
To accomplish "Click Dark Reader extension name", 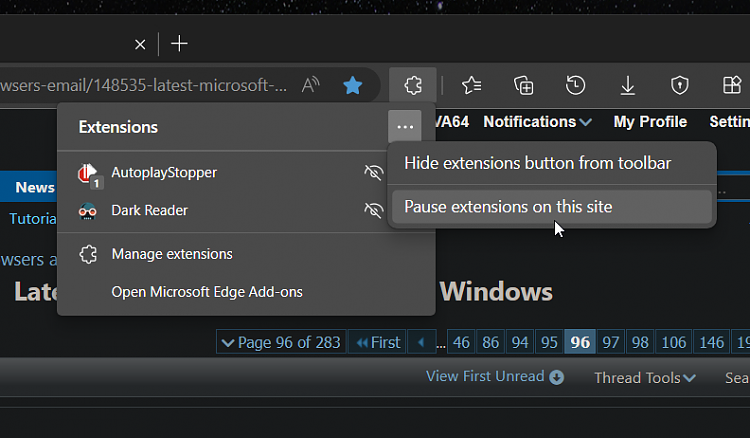I will click(149, 210).
